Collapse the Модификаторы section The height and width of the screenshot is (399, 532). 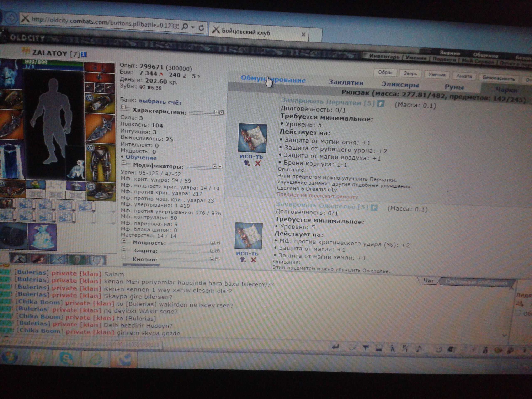click(124, 163)
